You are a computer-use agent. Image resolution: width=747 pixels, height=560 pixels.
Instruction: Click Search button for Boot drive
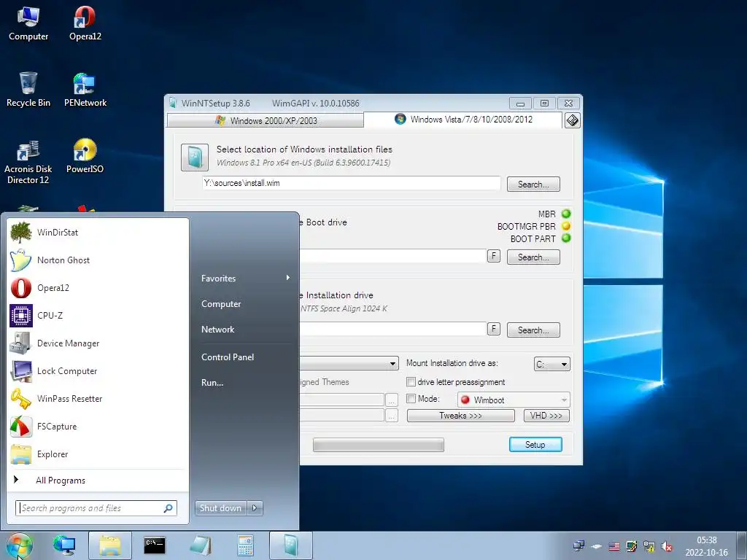pos(533,257)
